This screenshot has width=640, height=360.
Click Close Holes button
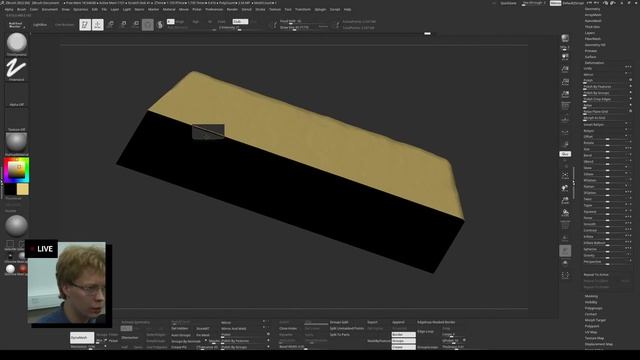(288, 329)
